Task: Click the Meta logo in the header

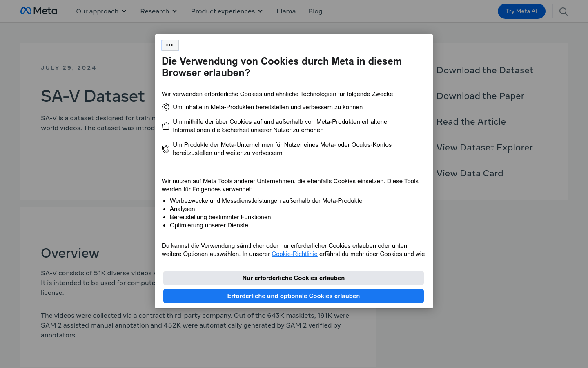Action: coord(39,11)
